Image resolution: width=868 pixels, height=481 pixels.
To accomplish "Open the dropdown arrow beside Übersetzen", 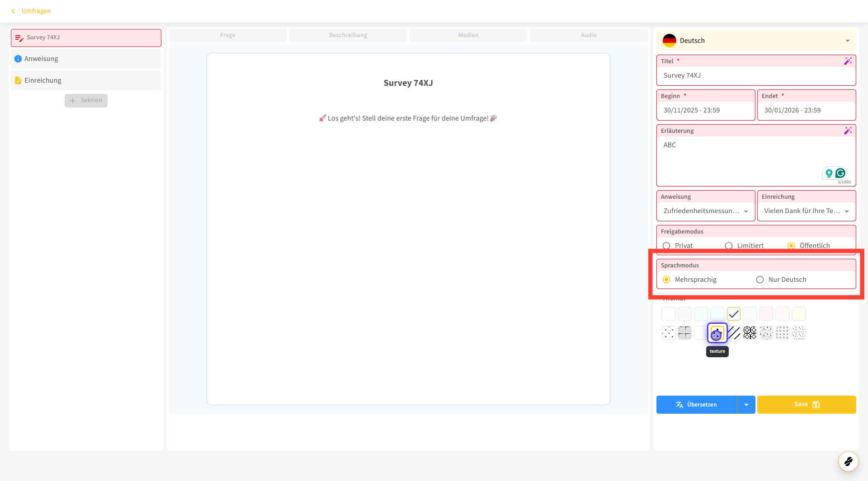I will click(x=746, y=405).
